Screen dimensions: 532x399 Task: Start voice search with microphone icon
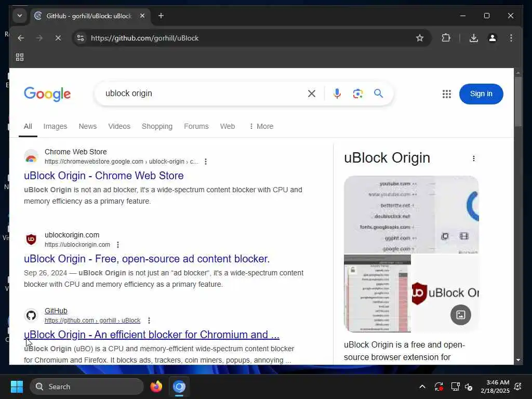point(337,94)
